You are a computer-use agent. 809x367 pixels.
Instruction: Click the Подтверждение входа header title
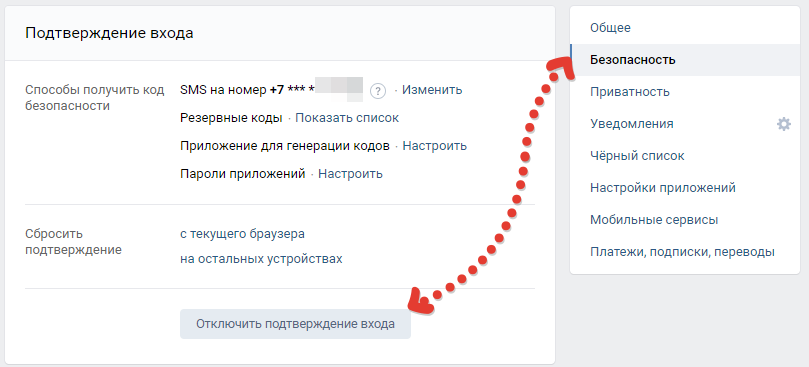[109, 34]
